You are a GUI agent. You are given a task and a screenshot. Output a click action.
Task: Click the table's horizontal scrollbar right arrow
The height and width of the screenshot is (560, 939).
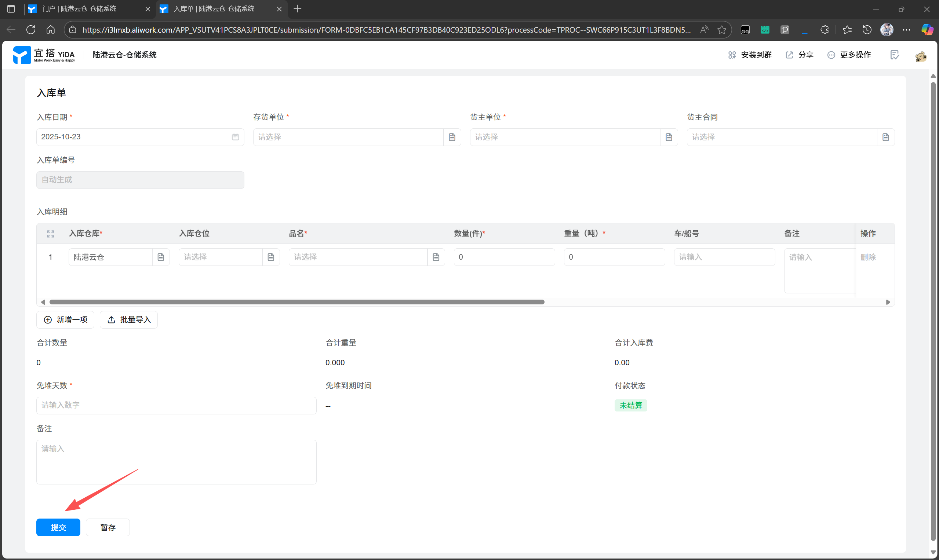888,302
